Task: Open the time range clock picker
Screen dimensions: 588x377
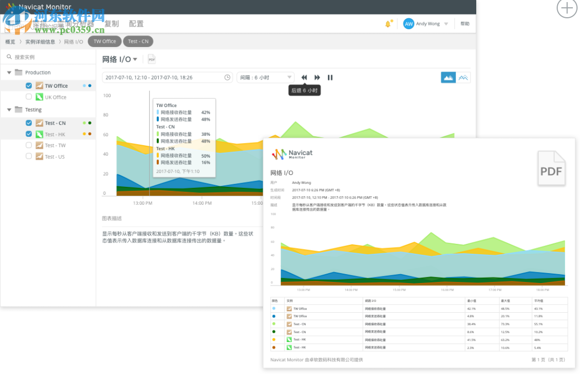Action: coord(227,77)
